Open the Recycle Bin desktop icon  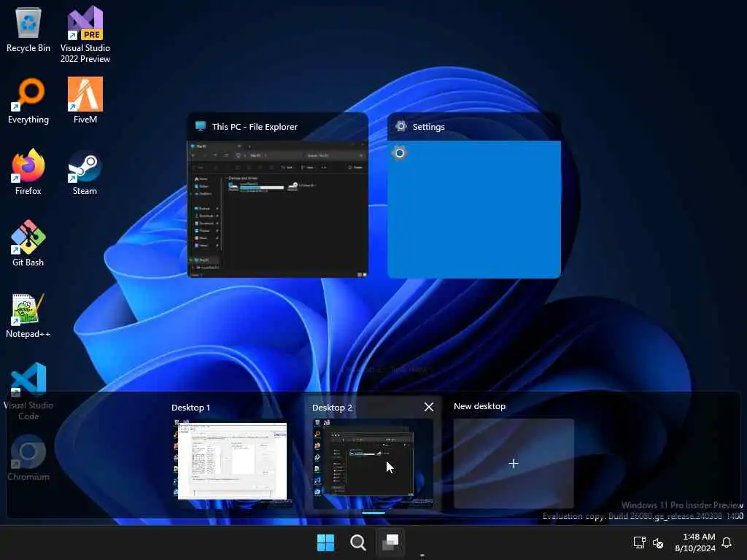(28, 29)
